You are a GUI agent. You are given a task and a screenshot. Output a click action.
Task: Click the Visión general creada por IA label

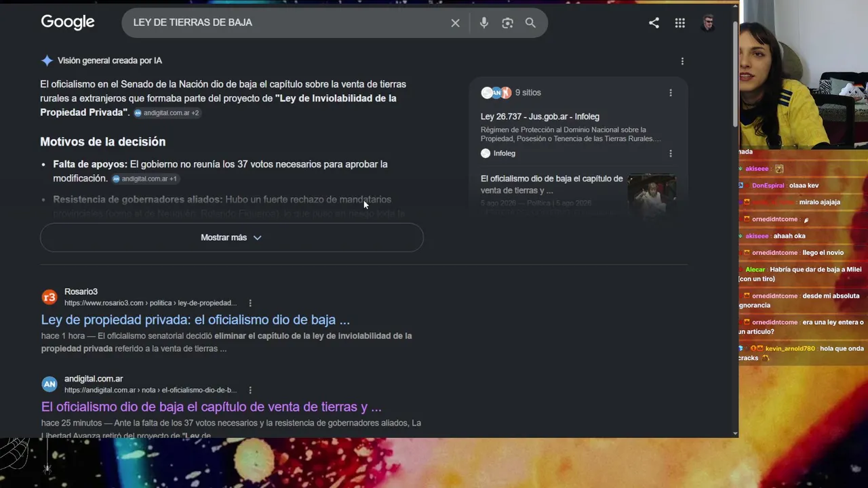[110, 61]
